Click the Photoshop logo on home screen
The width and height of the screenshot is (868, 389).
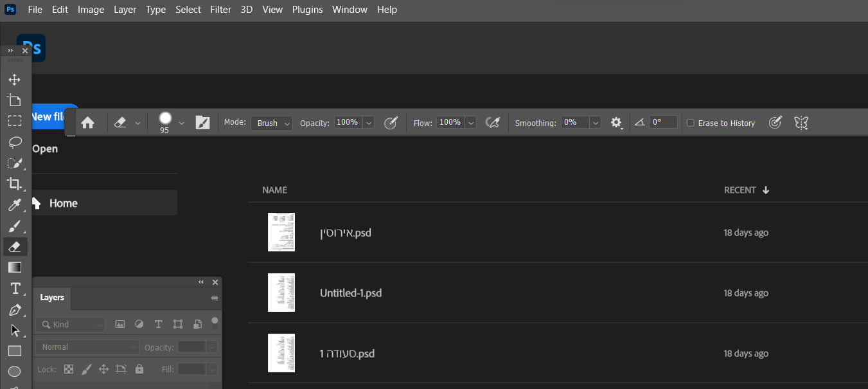click(31, 48)
